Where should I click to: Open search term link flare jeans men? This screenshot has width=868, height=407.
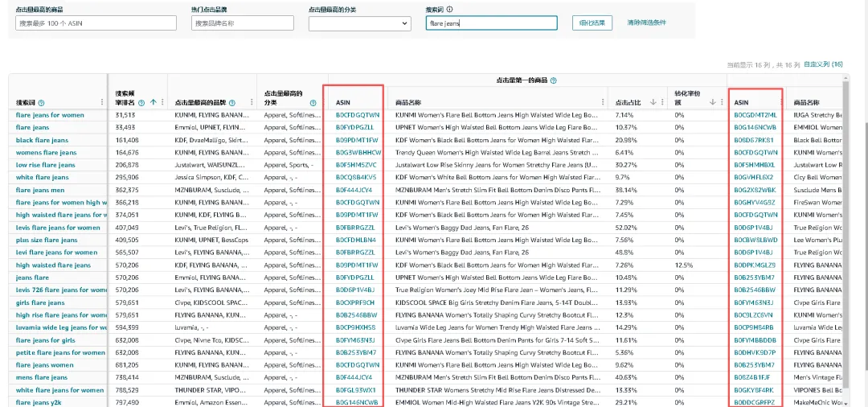click(41, 190)
